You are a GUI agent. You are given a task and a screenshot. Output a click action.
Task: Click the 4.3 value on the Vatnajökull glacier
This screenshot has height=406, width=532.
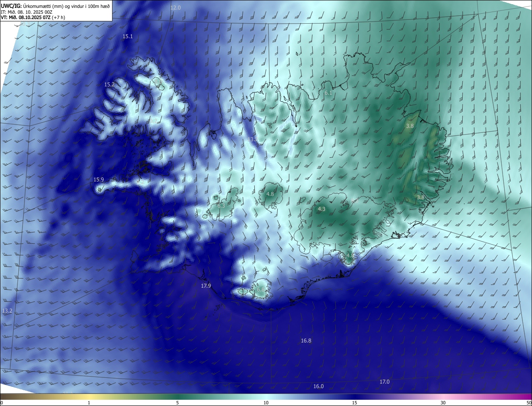[x=321, y=210]
